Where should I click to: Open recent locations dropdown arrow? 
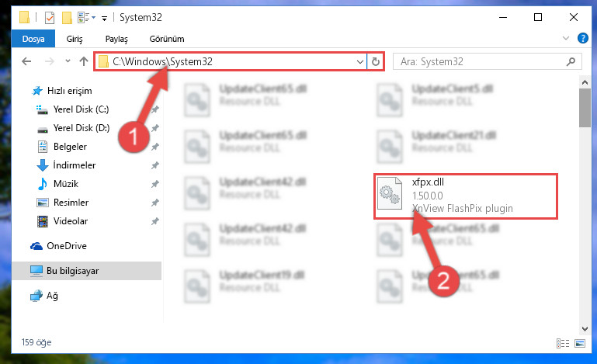(68, 61)
